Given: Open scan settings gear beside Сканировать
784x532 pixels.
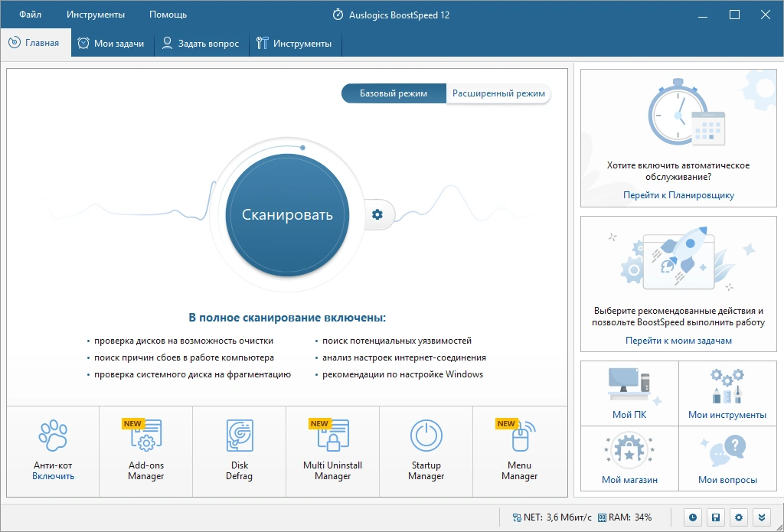Looking at the screenshot, I should [x=377, y=214].
